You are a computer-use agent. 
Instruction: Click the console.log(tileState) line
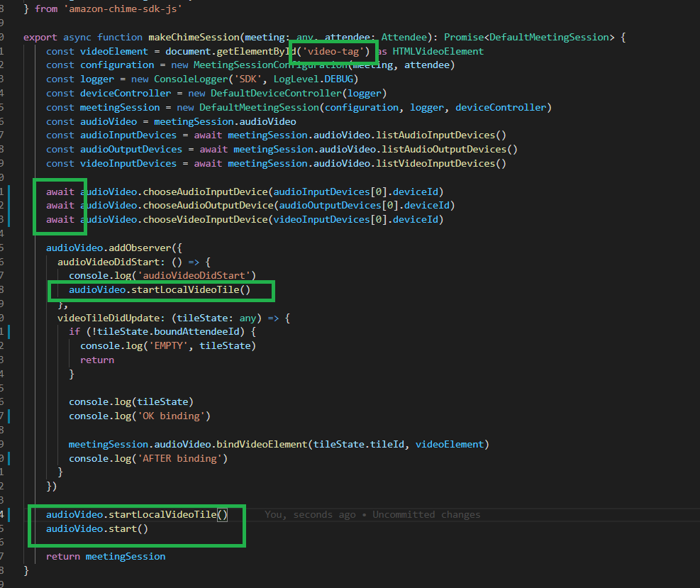pyautogui.click(x=130, y=402)
